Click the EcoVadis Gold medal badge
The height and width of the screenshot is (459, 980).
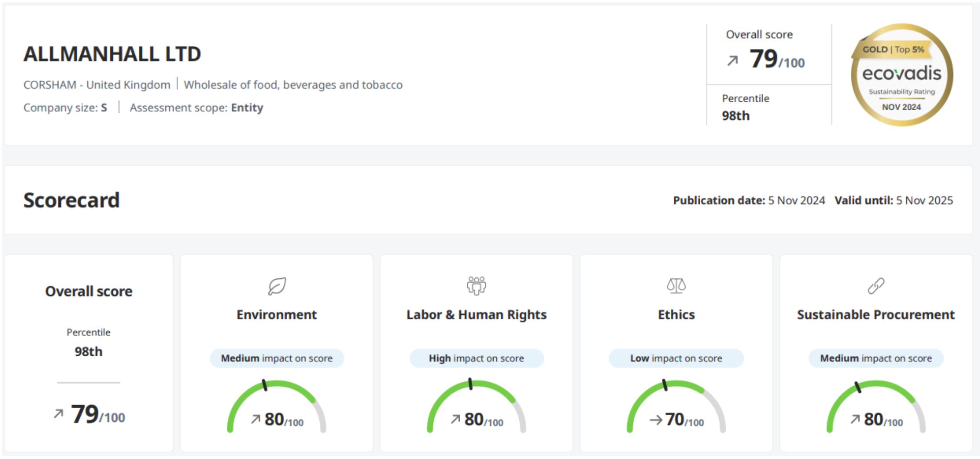(901, 75)
